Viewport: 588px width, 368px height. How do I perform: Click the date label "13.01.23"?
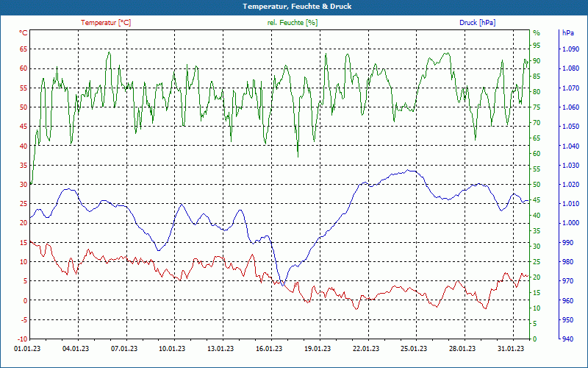(220, 348)
